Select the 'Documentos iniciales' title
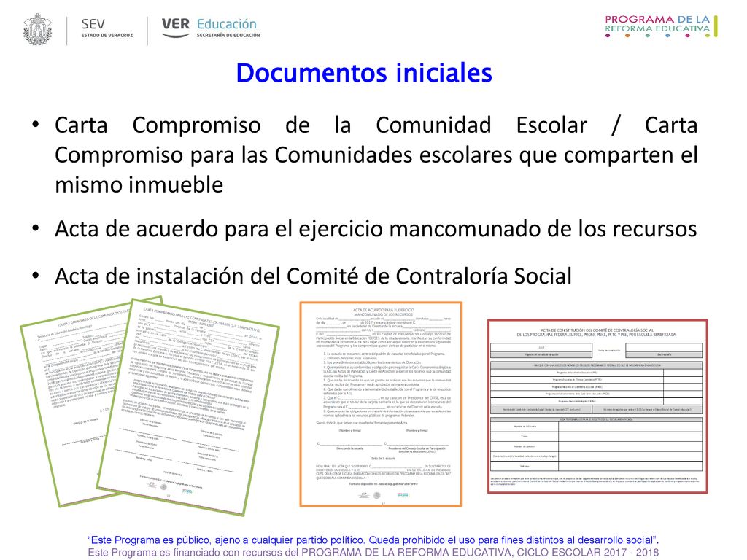 pos(364,73)
